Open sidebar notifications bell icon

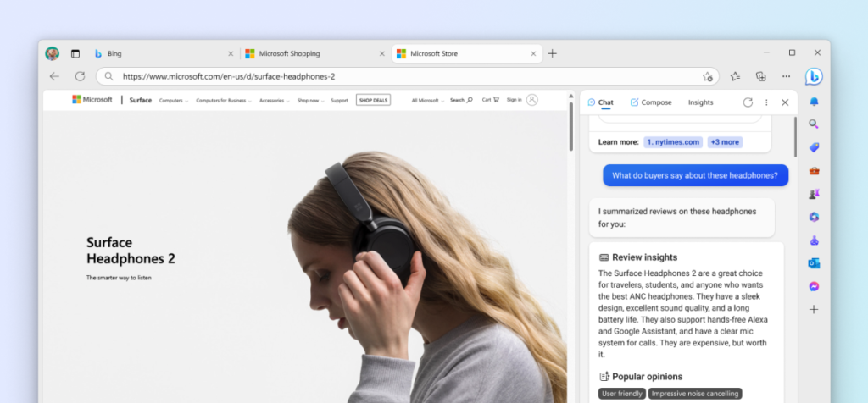pos(814,101)
